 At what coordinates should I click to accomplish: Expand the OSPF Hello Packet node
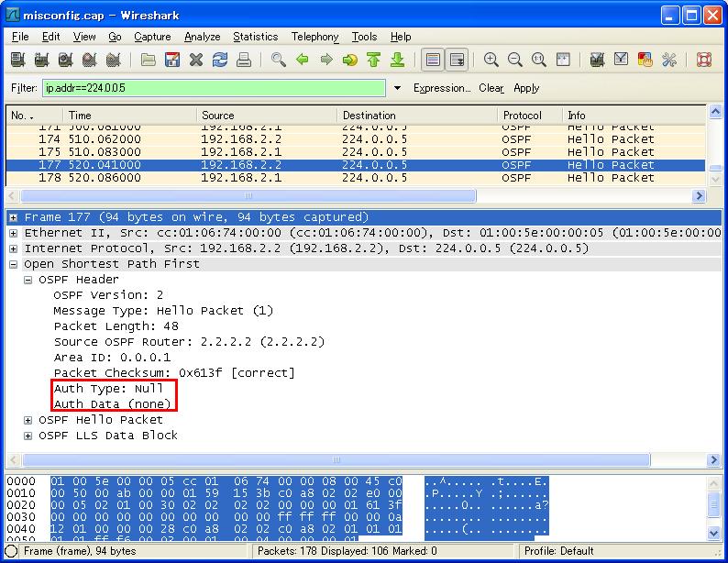click(28, 420)
